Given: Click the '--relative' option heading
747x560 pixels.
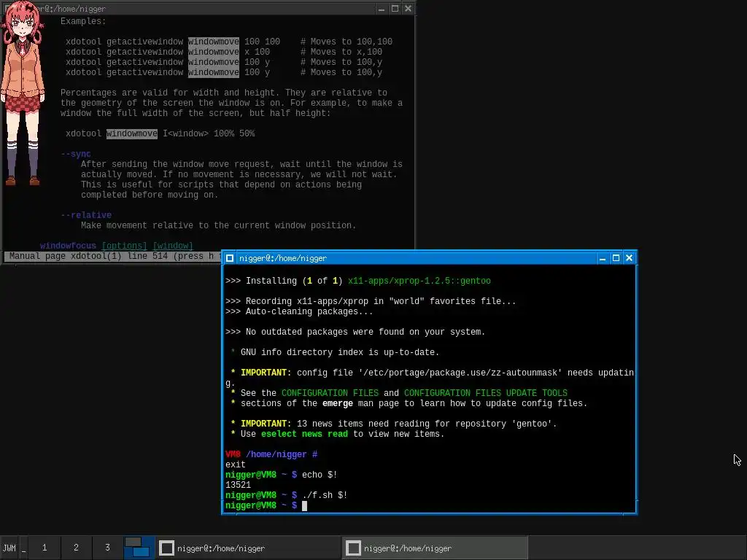Looking at the screenshot, I should (x=86, y=215).
